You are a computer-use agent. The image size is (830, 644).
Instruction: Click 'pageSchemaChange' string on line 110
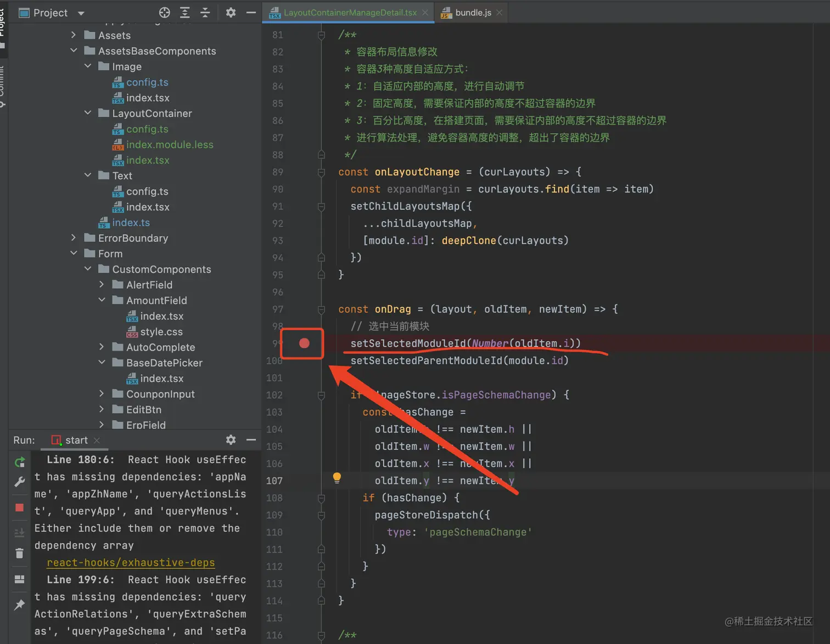478,532
